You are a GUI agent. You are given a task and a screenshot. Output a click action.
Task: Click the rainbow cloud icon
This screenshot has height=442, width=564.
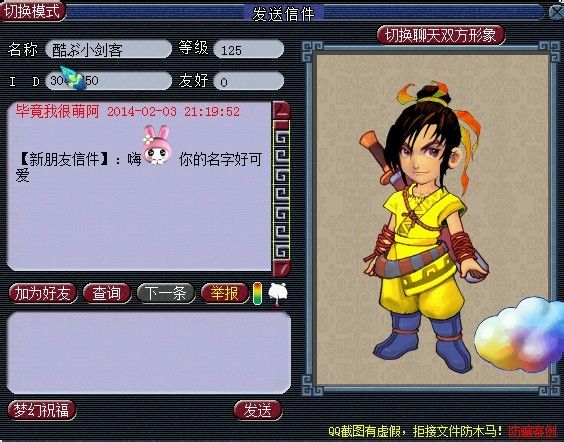coord(519,334)
